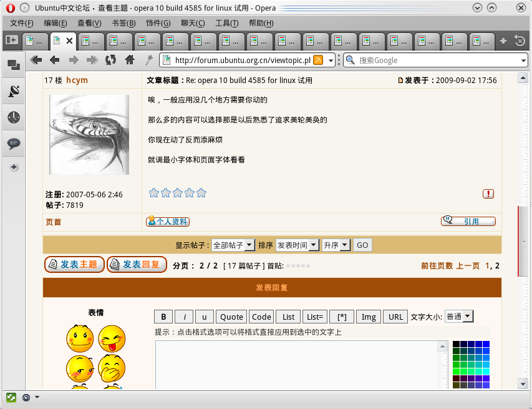Pick the pure bright green swatch
The width and height of the screenshot is (532, 409).
tap(456, 372)
